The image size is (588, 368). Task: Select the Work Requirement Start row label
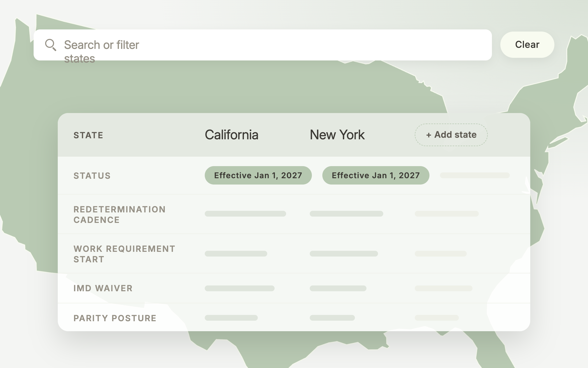coord(124,254)
